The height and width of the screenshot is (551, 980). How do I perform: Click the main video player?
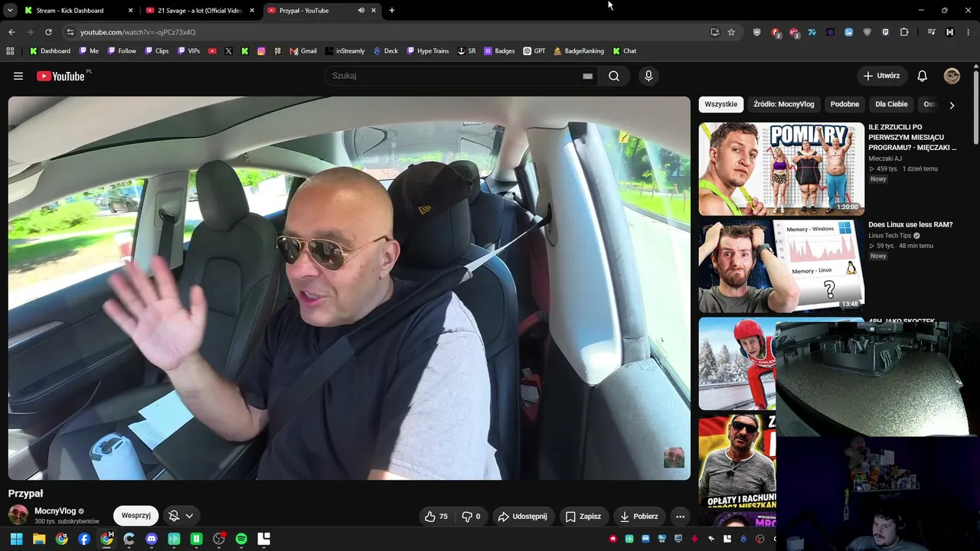[349, 288]
